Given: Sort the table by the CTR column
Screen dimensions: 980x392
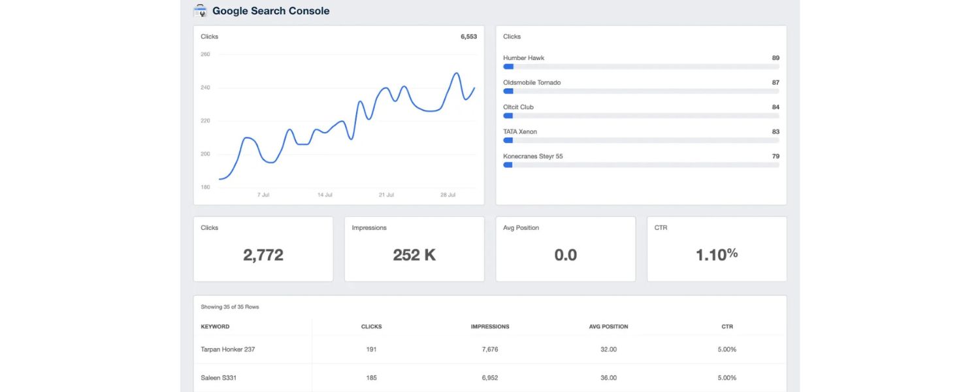Looking at the screenshot, I should [x=727, y=326].
